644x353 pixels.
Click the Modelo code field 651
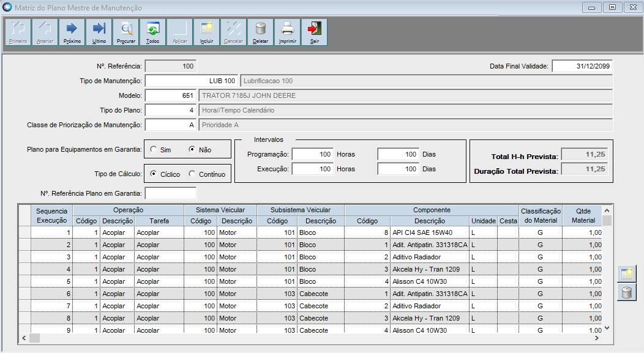(171, 95)
